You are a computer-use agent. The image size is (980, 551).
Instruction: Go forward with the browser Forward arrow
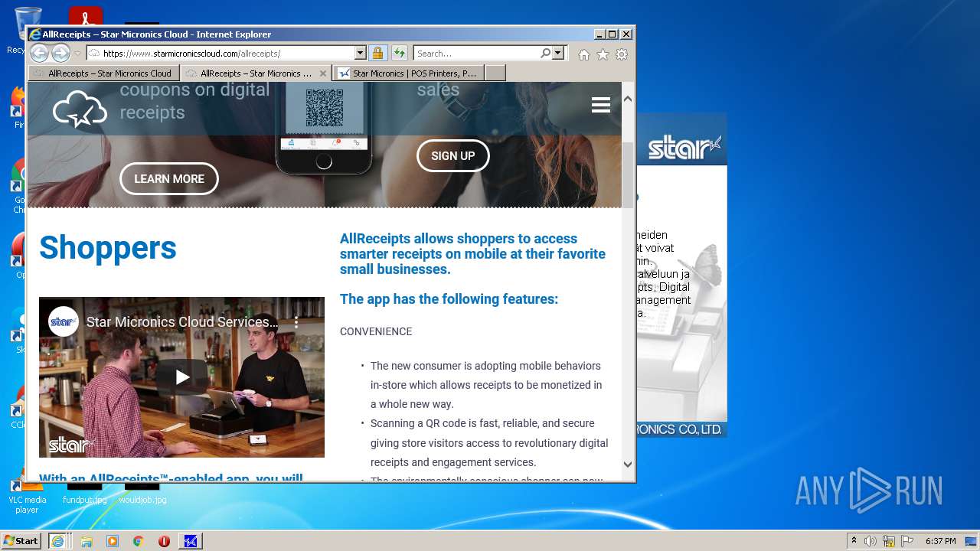60,53
